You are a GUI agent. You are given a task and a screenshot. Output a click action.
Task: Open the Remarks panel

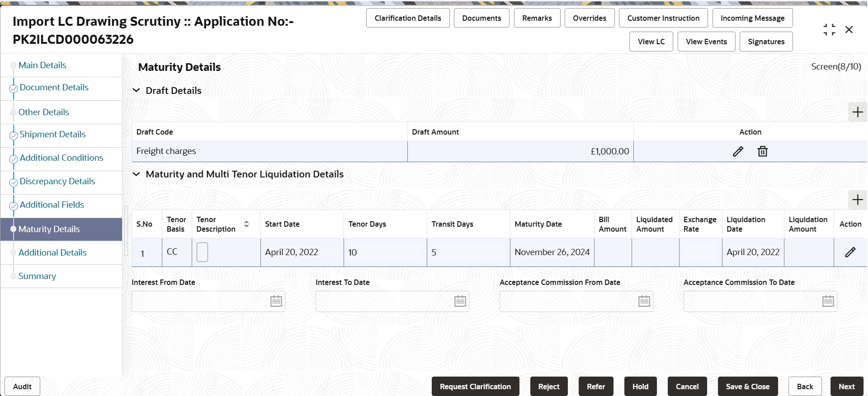pyautogui.click(x=537, y=18)
